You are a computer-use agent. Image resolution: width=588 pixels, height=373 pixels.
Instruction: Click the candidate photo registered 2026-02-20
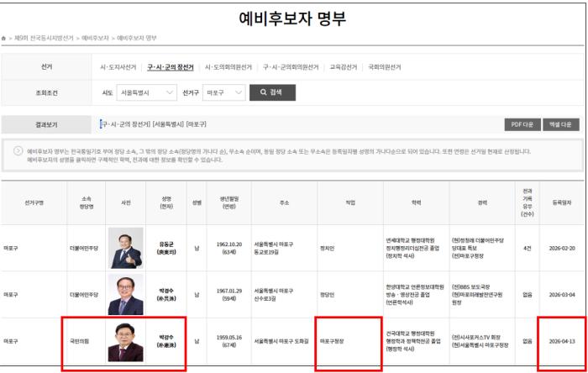[x=126, y=248]
